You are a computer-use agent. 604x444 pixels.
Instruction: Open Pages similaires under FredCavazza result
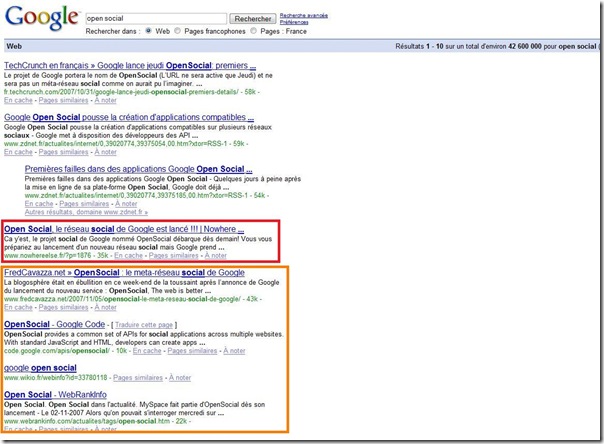(63, 307)
